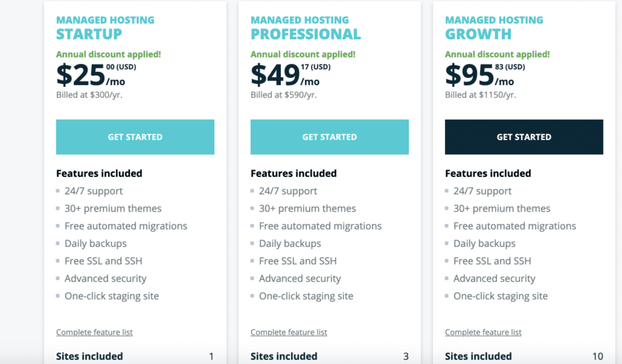Click Daily backups in the Professional column
Image resolution: width=622 pixels, height=364 pixels.
(x=290, y=243)
